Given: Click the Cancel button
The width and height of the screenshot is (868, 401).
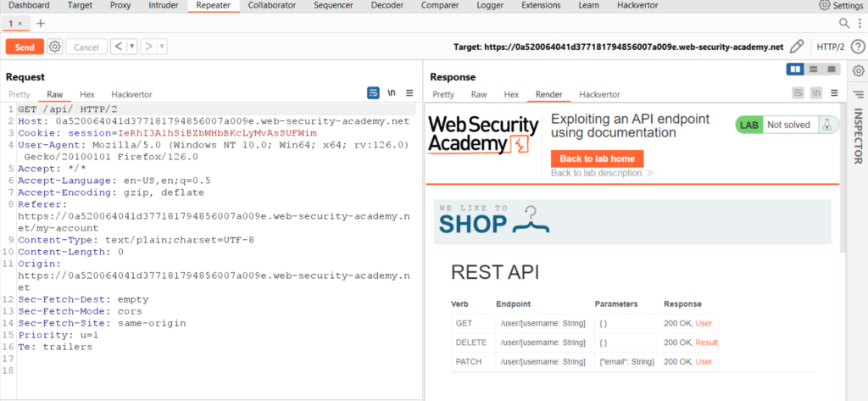Looking at the screenshot, I should pyautogui.click(x=86, y=47).
